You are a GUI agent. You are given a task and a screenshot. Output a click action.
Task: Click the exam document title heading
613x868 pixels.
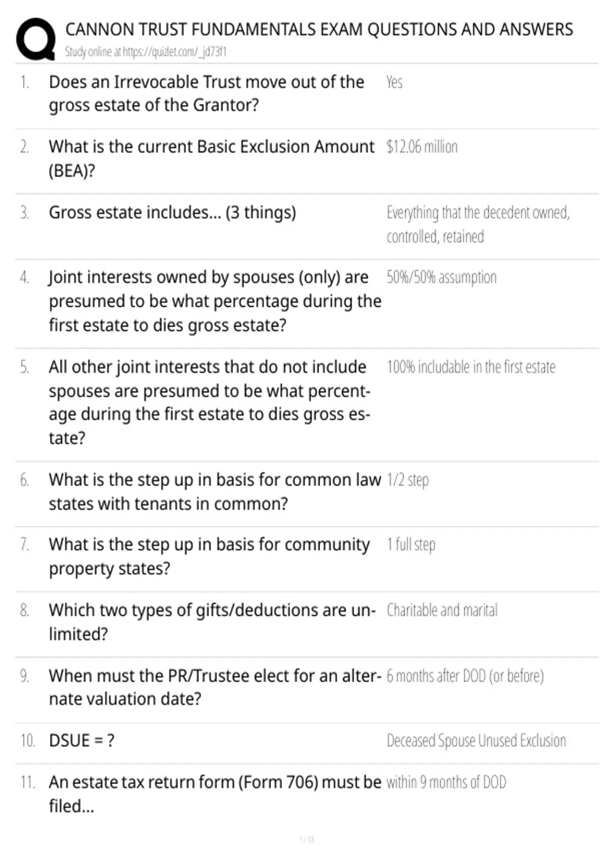pos(319,30)
